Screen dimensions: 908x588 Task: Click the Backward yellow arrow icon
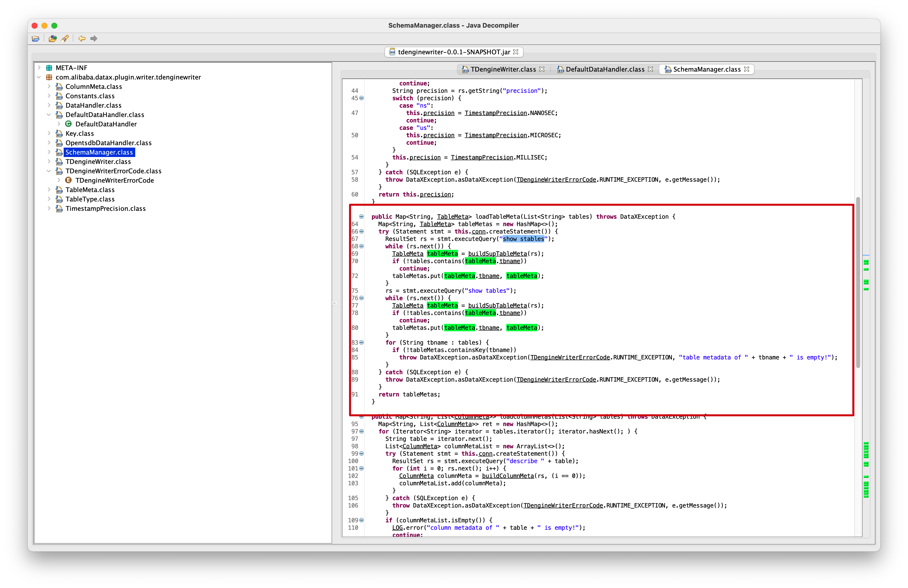[x=82, y=39]
